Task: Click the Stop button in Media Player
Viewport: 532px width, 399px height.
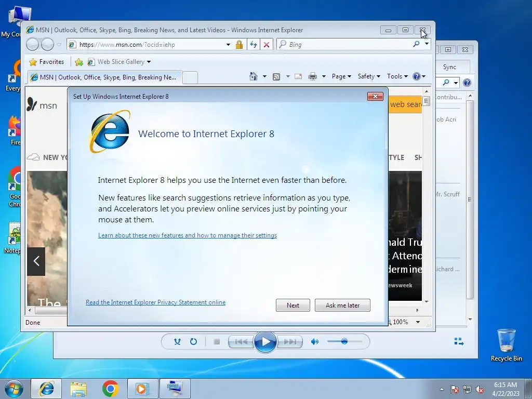Action: point(217,342)
